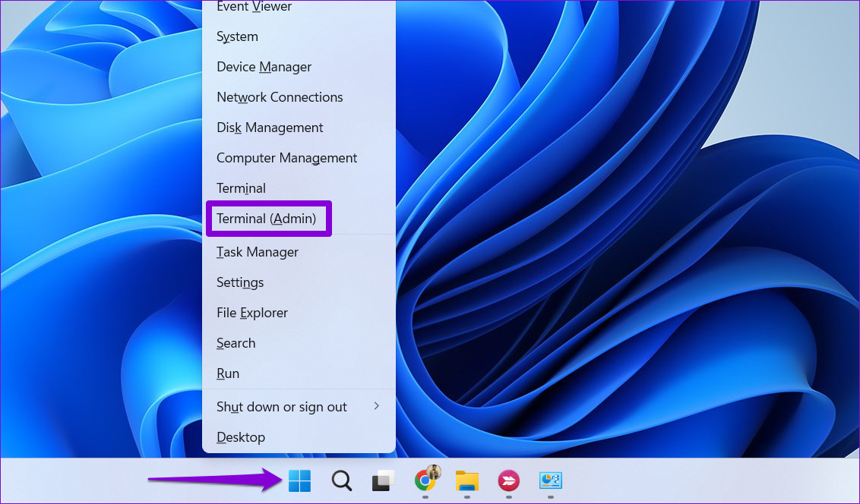Open Task View from the taskbar
Image resolution: width=860 pixels, height=504 pixels.
pos(383,481)
